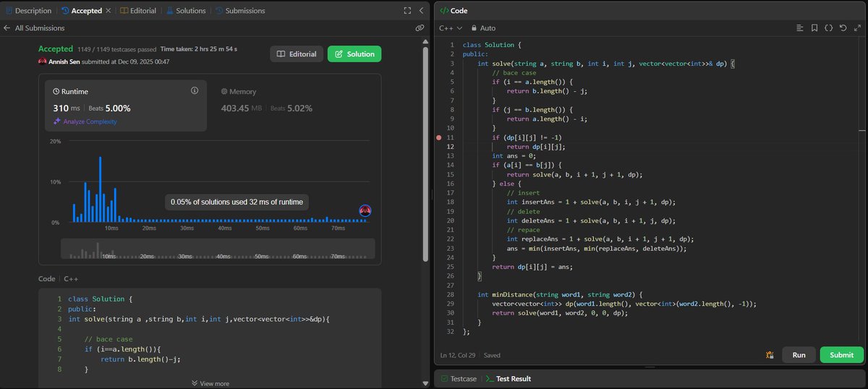Click the Annish Sen username
868x389 pixels.
click(66, 61)
